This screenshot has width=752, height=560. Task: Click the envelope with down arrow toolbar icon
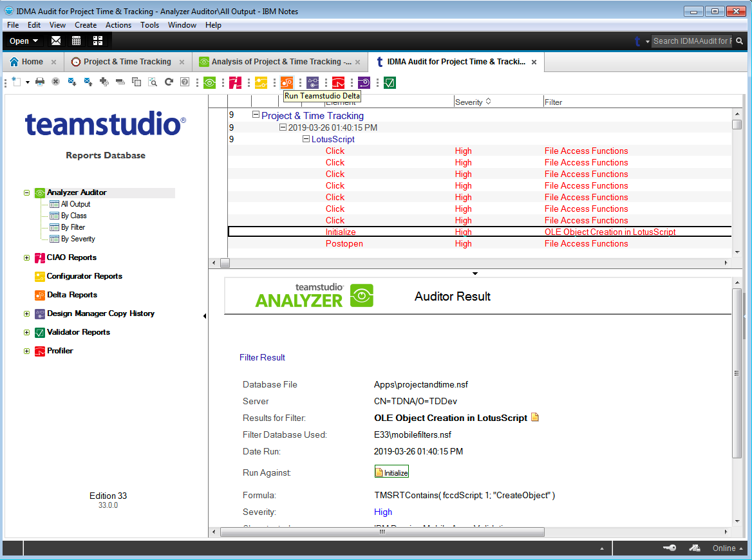[72, 82]
